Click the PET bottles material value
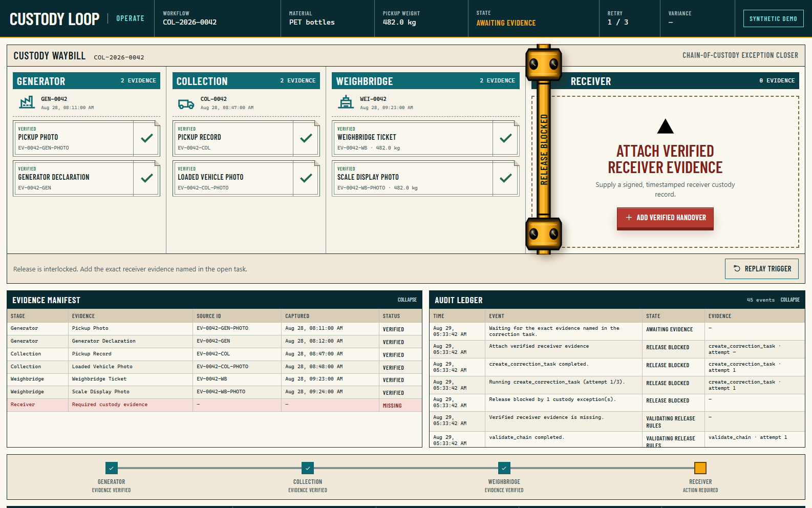The image size is (812, 508). click(x=312, y=23)
